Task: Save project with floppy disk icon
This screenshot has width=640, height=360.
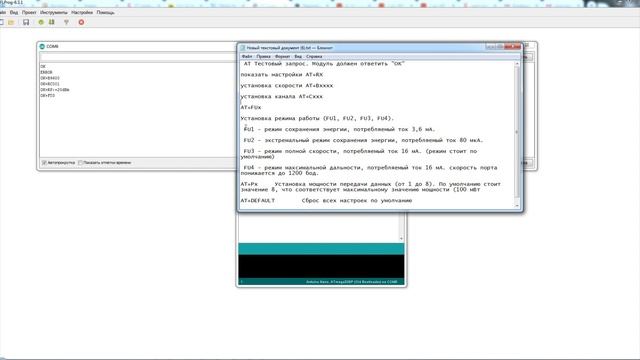Action: pos(26,22)
